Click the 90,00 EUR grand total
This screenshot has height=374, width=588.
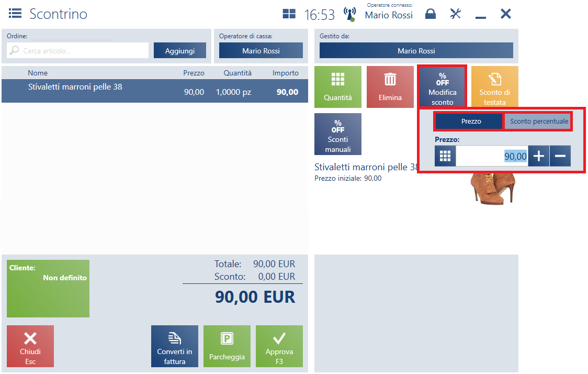255,296
